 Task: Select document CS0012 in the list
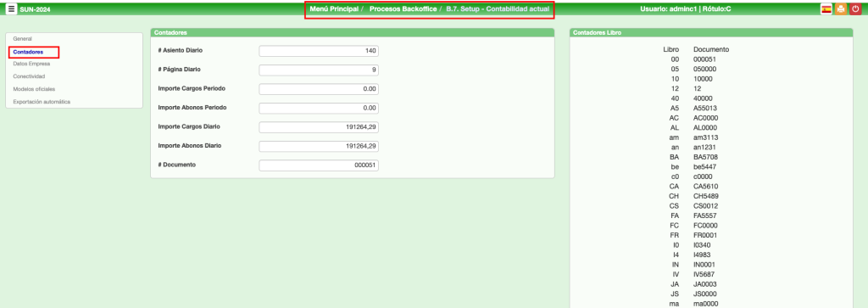[x=705, y=205]
